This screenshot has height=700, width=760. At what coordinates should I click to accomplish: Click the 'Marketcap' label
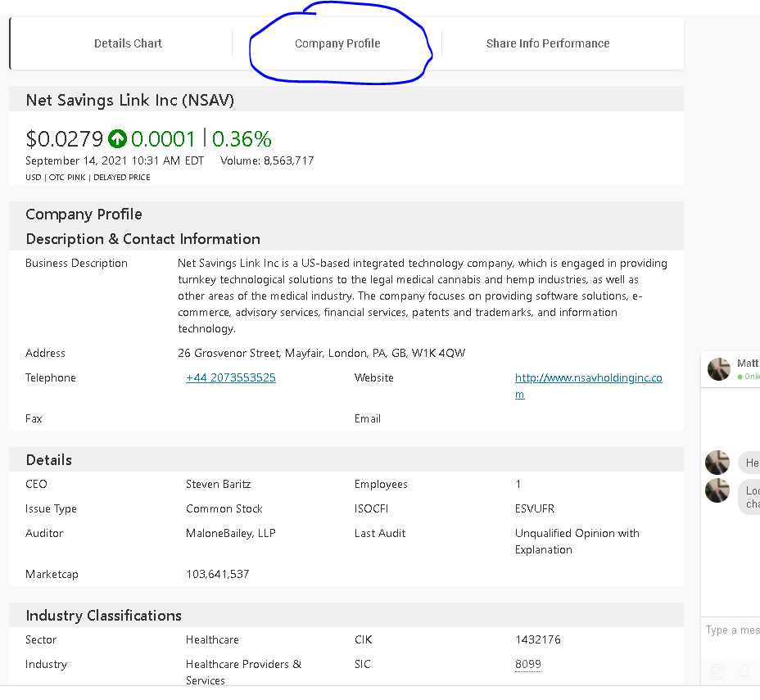click(52, 575)
